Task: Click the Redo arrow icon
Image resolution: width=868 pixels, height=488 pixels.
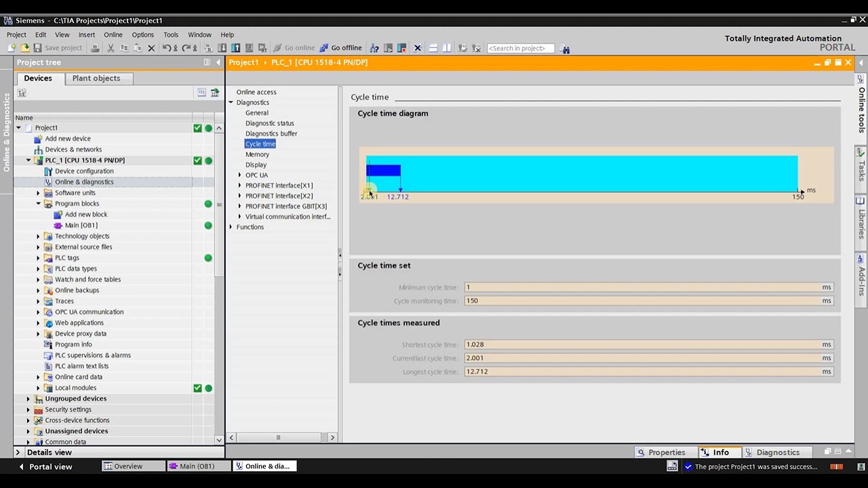Action: tap(186, 48)
